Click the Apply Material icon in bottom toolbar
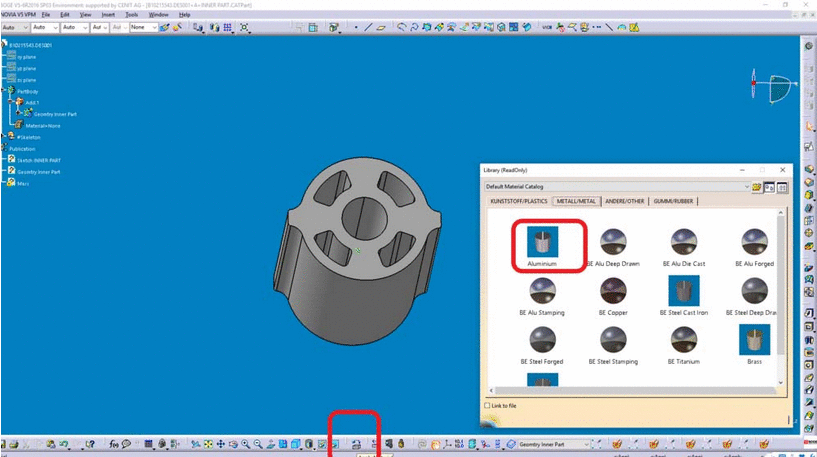817x457 pixels. point(356,443)
